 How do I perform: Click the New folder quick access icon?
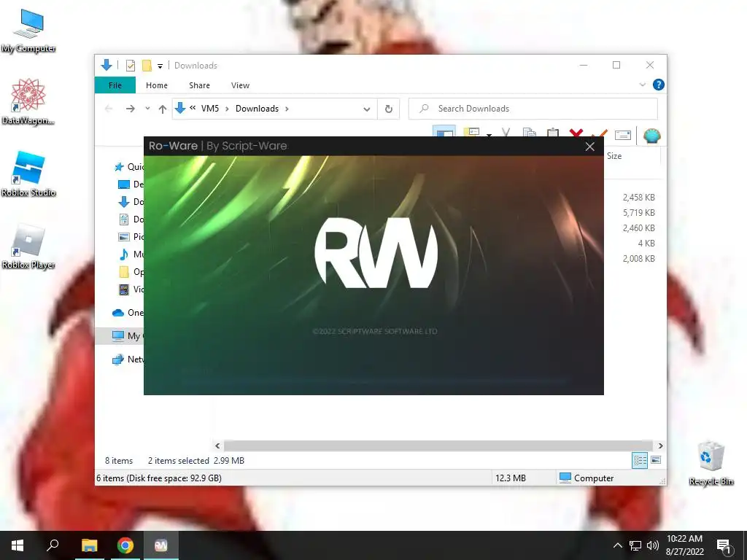[x=147, y=65]
